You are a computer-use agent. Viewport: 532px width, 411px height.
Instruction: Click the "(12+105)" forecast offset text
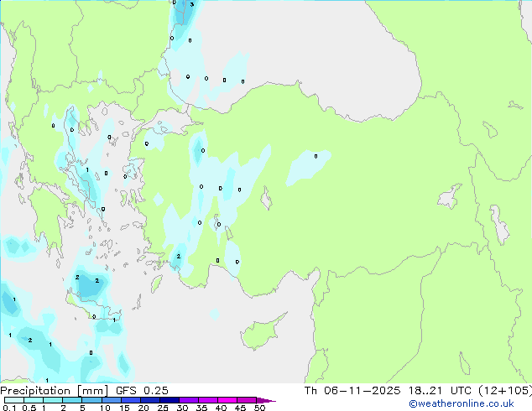click(505, 391)
